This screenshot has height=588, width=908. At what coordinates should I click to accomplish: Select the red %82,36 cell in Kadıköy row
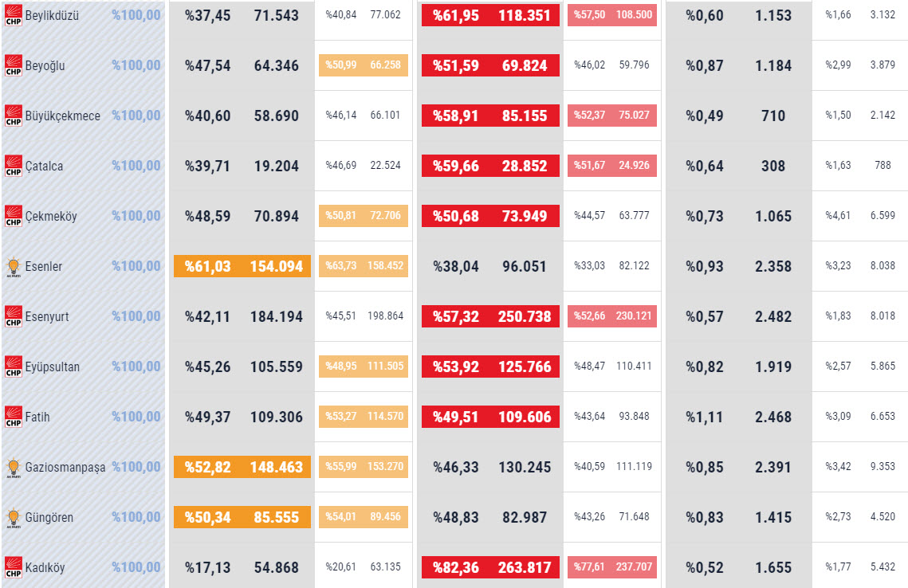click(x=490, y=567)
